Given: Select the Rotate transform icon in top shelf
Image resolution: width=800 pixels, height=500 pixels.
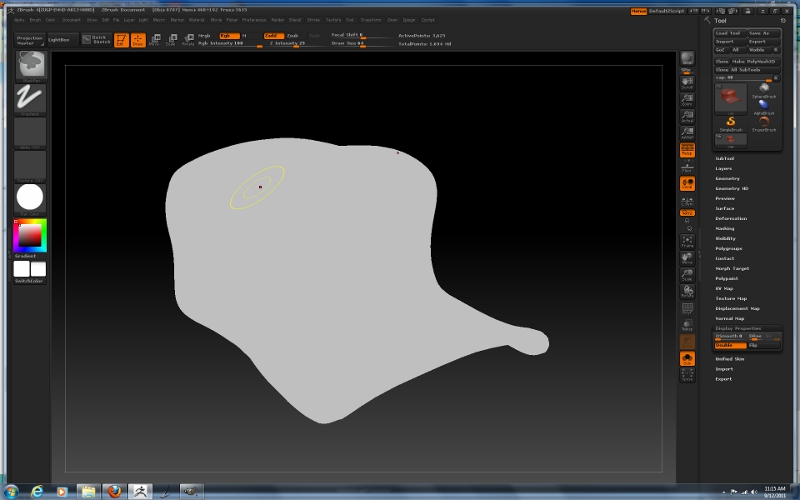Looking at the screenshot, I should [188, 40].
